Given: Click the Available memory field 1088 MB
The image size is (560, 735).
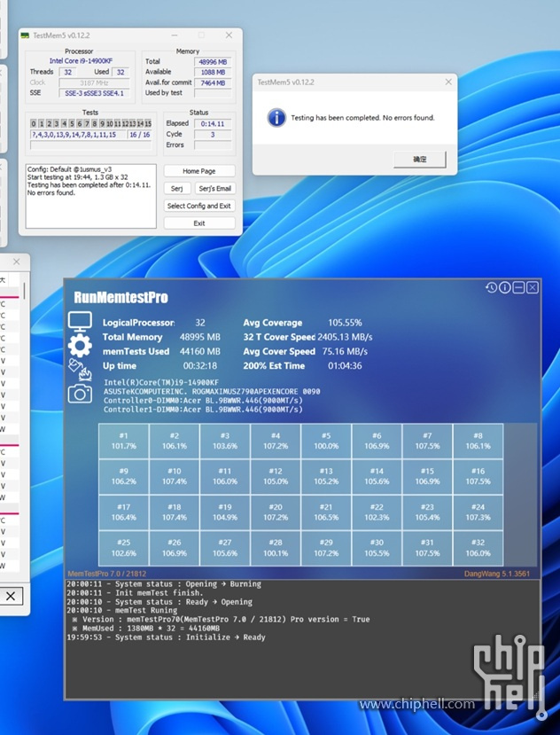Looking at the screenshot, I should pyautogui.click(x=213, y=72).
